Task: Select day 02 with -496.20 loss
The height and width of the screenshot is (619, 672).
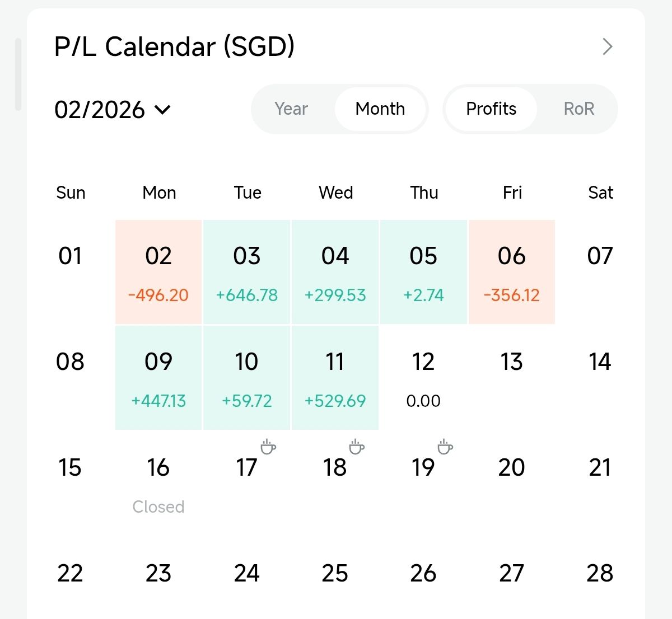Action: [x=158, y=272]
